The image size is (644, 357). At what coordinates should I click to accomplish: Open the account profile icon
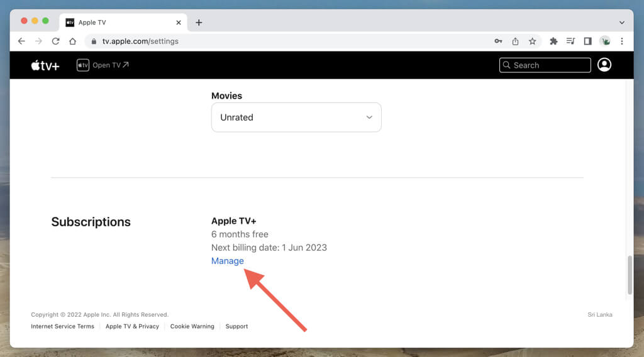tap(604, 65)
